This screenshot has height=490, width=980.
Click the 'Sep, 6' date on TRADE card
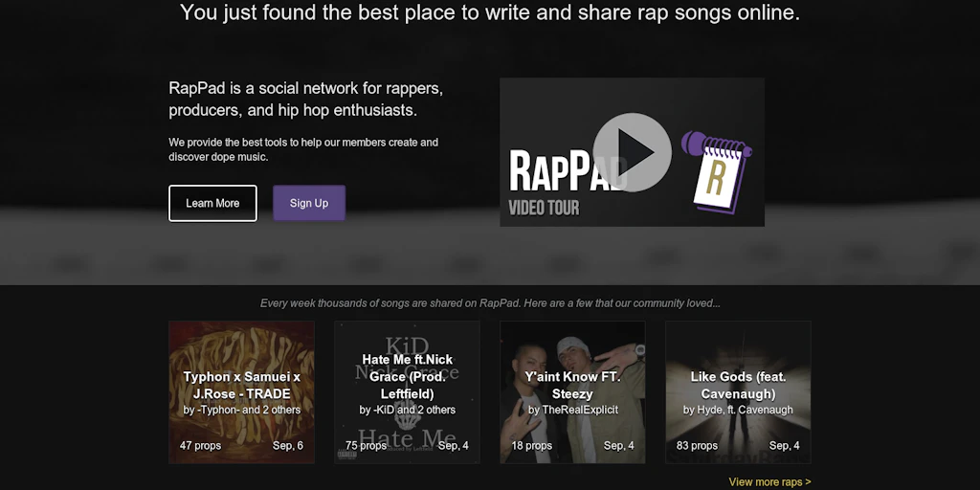tap(287, 446)
